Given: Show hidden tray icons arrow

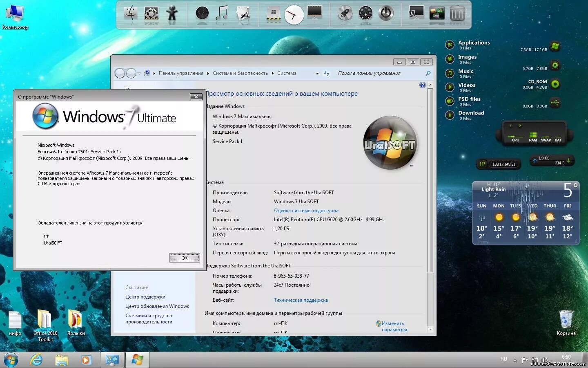Looking at the screenshot, I should [515, 360].
